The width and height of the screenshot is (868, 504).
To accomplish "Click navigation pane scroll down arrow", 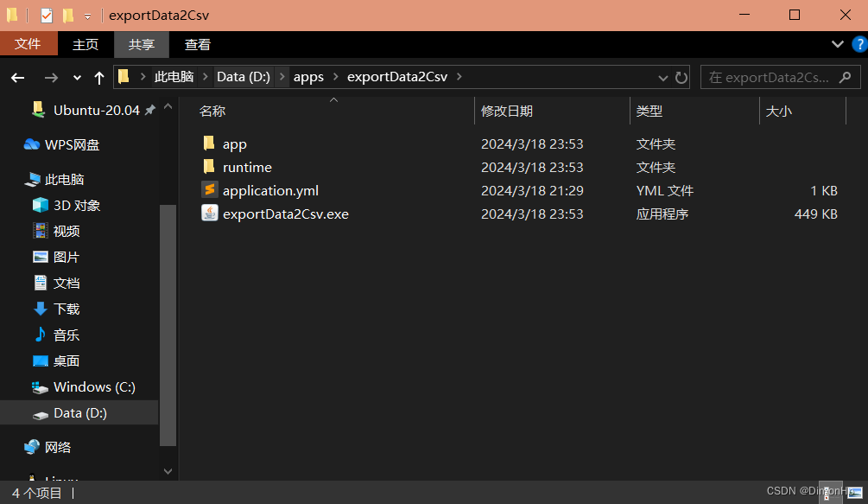I will click(x=168, y=471).
